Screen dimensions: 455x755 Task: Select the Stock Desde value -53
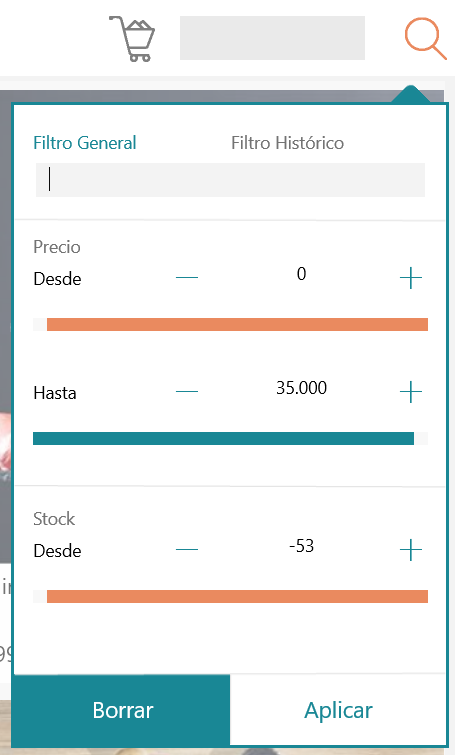click(301, 546)
